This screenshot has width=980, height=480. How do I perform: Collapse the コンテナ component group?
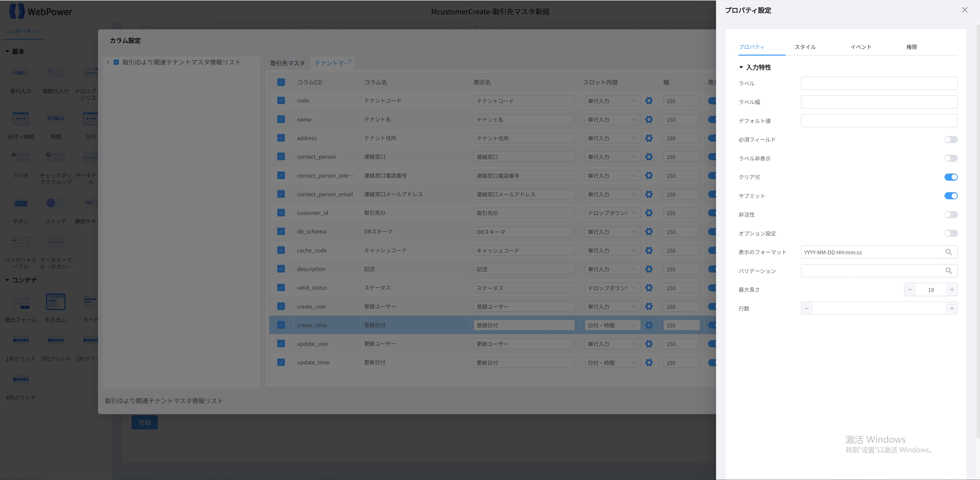7,280
